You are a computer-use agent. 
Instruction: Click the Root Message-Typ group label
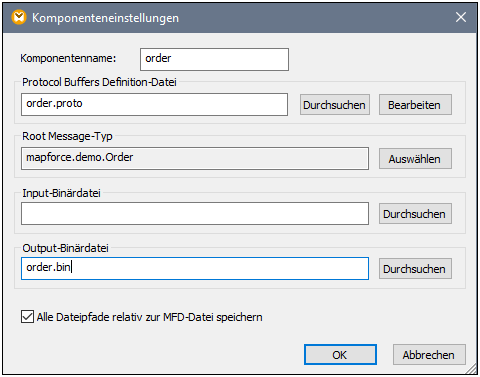pyautogui.click(x=67, y=136)
